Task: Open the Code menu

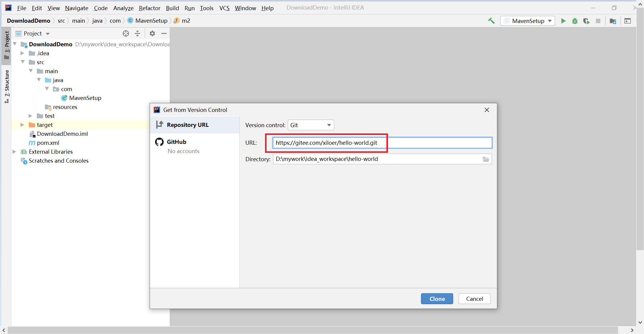Action: pyautogui.click(x=101, y=8)
